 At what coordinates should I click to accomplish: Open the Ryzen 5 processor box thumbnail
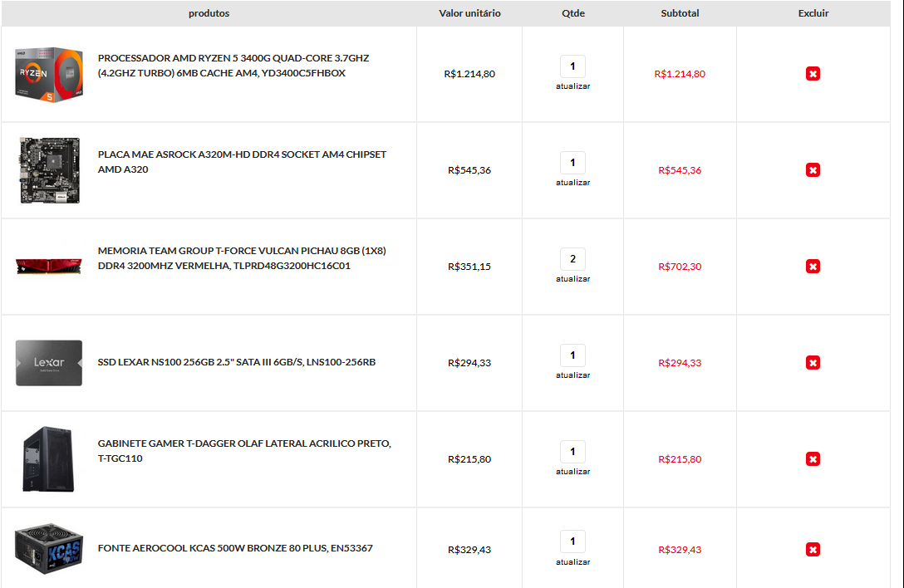point(49,75)
